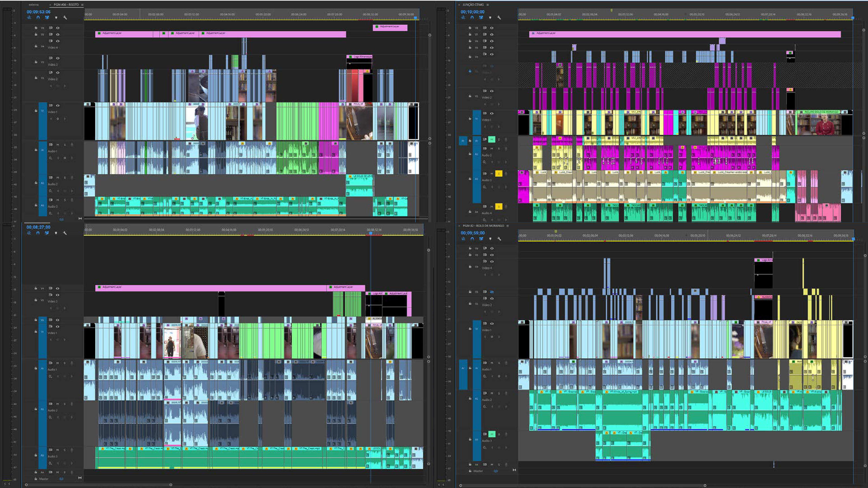The image size is (868, 488).
Task: Select the PGM #06 - RISOTO tab
Action: [x=66, y=5]
